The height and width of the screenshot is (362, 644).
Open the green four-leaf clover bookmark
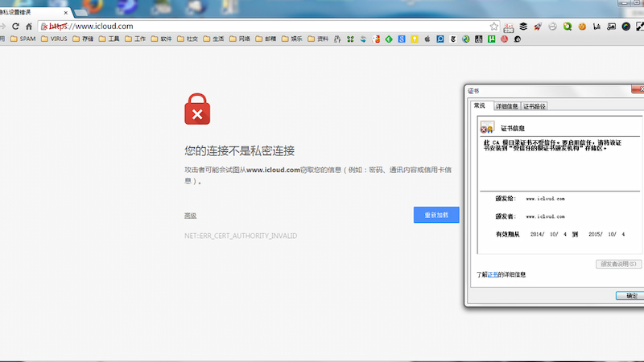pos(350,39)
